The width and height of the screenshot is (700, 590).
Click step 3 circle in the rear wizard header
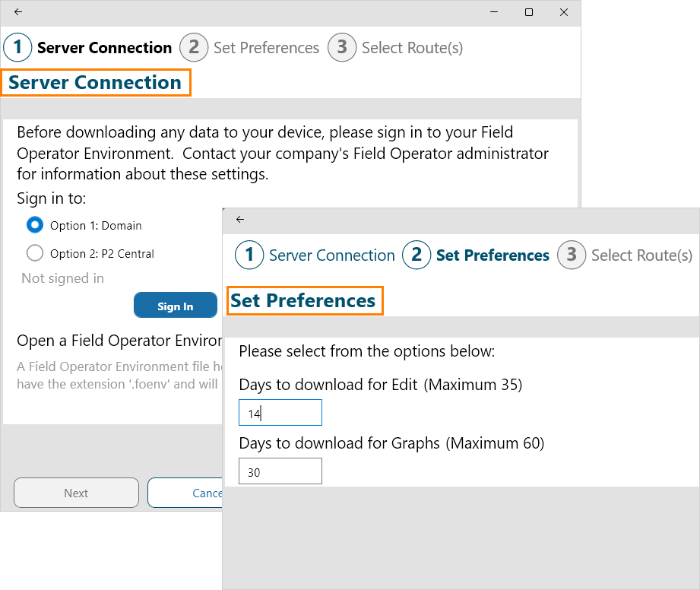coord(342,47)
